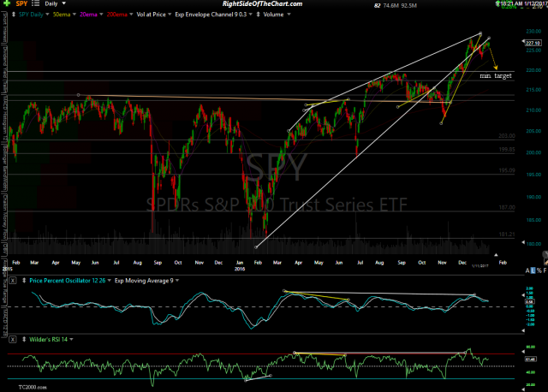The width and height of the screenshot is (548, 392).
Task: Click the lower RSI scale arrow
Action: [x=523, y=389]
